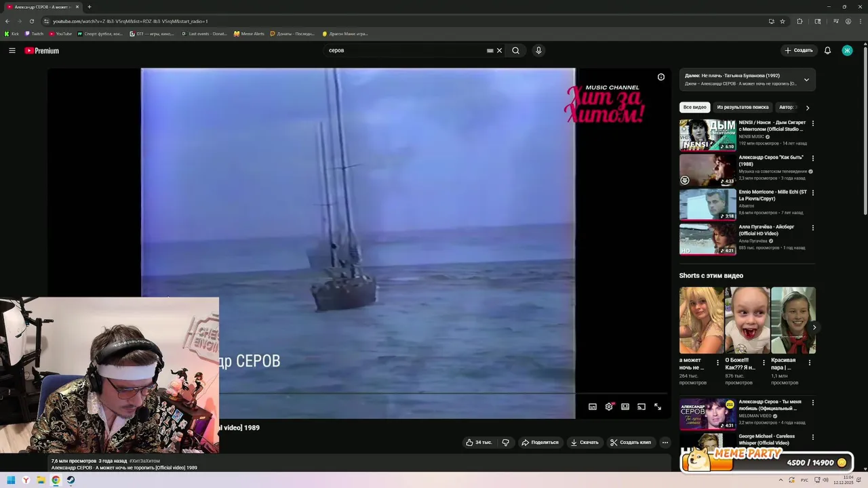Open options menu for NENSI Дым Сигарет video
868x488 pixels.
click(x=812, y=123)
